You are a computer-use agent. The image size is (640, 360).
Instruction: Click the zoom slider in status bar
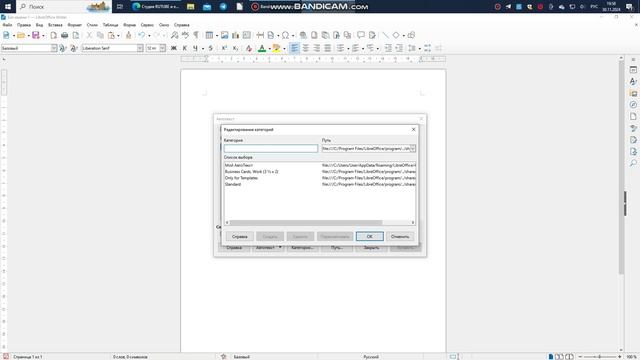pyautogui.click(x=600, y=357)
